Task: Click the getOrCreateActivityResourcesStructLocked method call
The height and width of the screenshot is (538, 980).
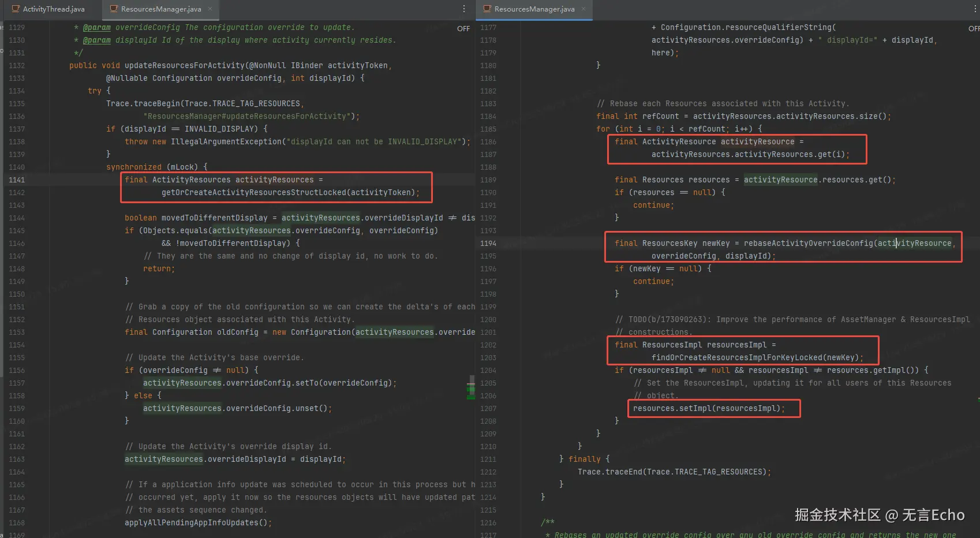Action: click(x=254, y=192)
